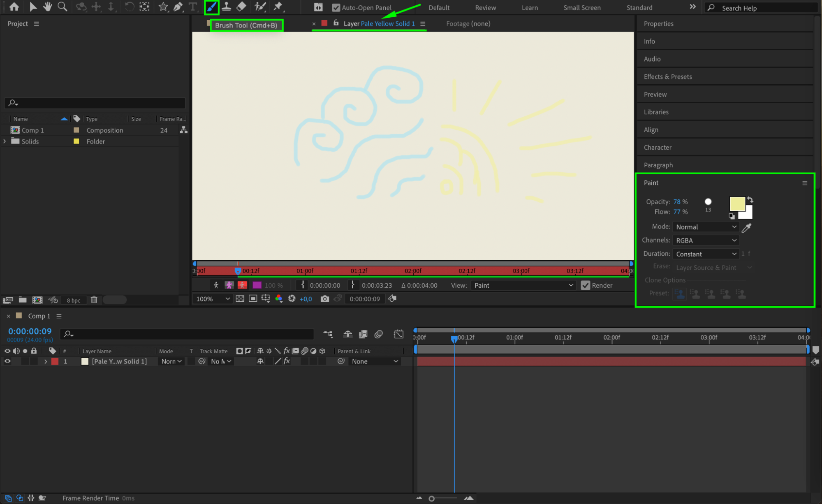This screenshot has height=504, width=822.
Task: Toggle the Auto-Open Panel checkbox
Action: point(336,8)
